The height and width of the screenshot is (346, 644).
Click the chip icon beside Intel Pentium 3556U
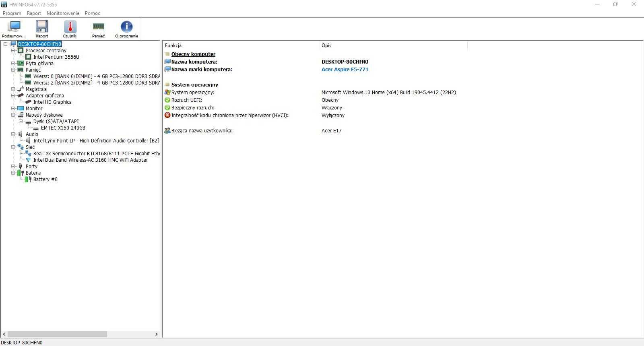coord(28,57)
